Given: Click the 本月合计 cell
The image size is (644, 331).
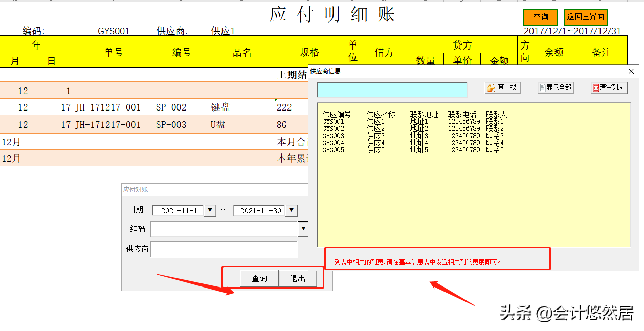Looking at the screenshot, I should click(x=292, y=141).
